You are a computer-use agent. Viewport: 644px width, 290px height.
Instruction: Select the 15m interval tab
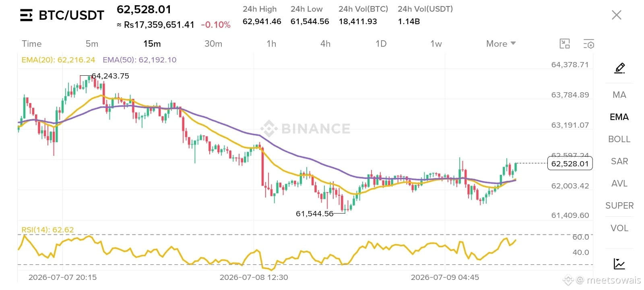[x=152, y=43]
